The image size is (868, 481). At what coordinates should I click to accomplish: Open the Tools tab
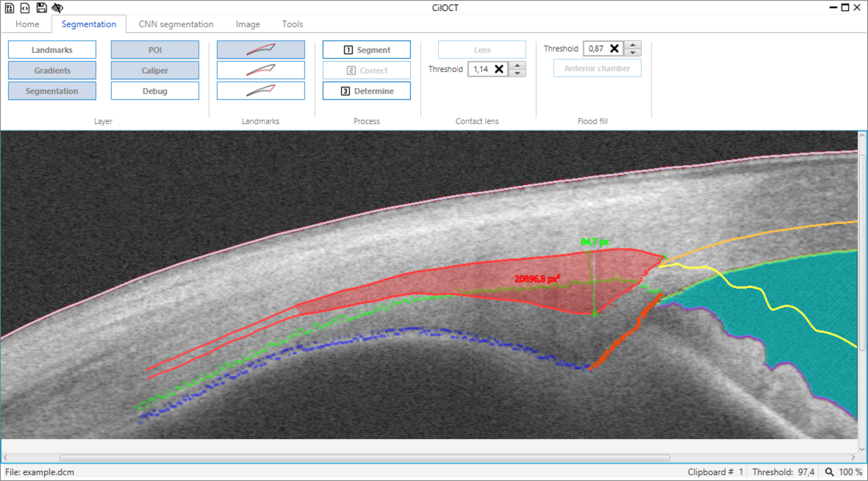(292, 24)
